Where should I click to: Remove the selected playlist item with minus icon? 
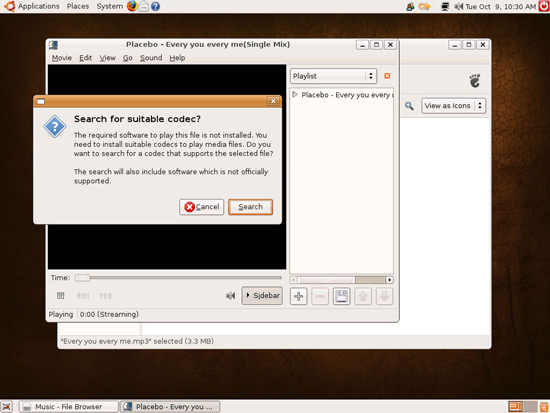320,296
